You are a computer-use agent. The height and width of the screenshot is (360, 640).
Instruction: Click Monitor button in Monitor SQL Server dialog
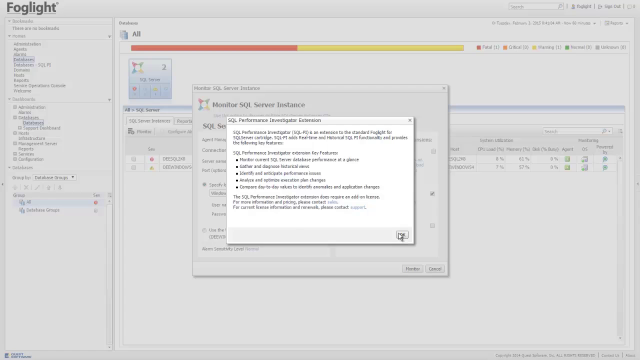pyautogui.click(x=412, y=269)
